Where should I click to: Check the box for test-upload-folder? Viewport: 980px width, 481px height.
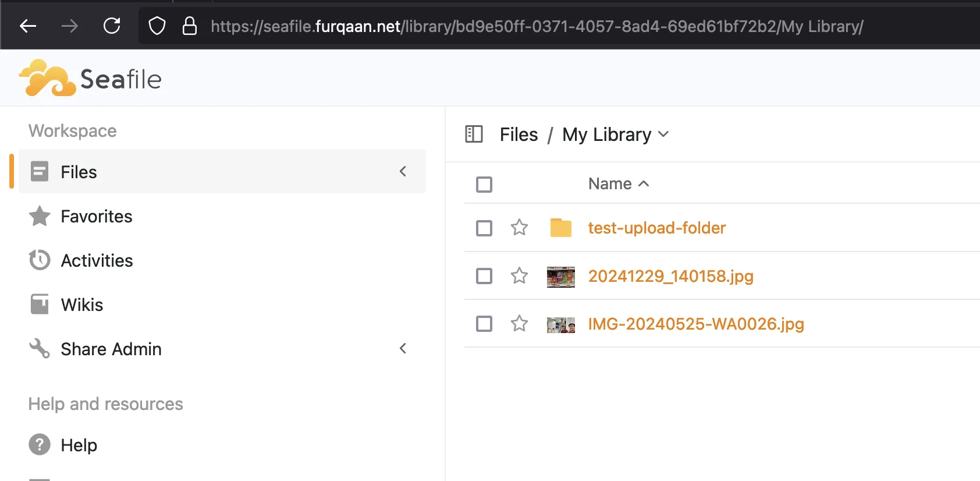(484, 228)
